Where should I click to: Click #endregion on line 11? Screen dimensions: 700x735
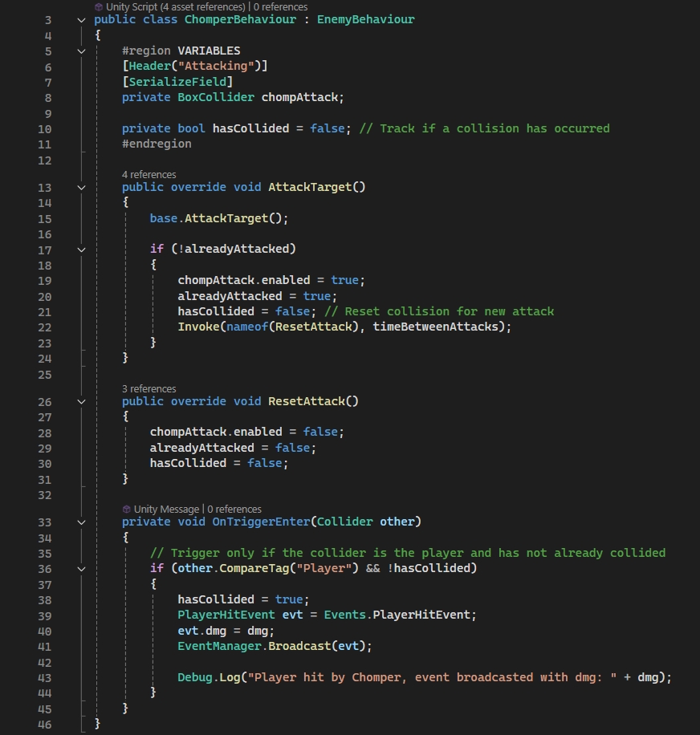157,144
